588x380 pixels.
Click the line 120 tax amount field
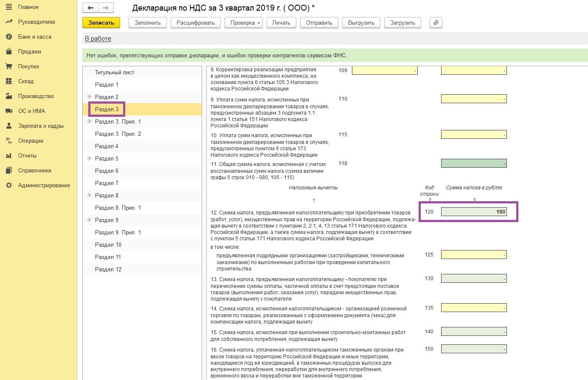[473, 212]
